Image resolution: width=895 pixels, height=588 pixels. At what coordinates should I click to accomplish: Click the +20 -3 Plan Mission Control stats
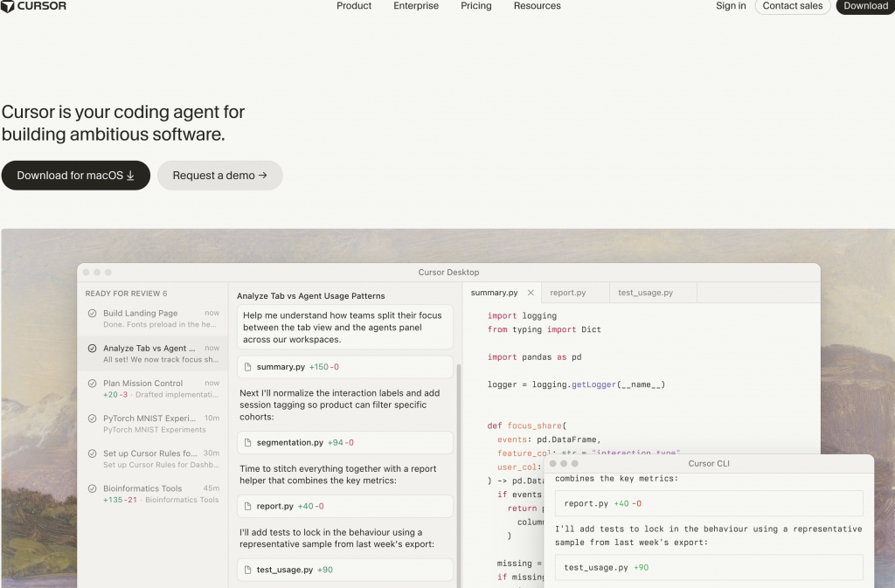[x=115, y=395]
